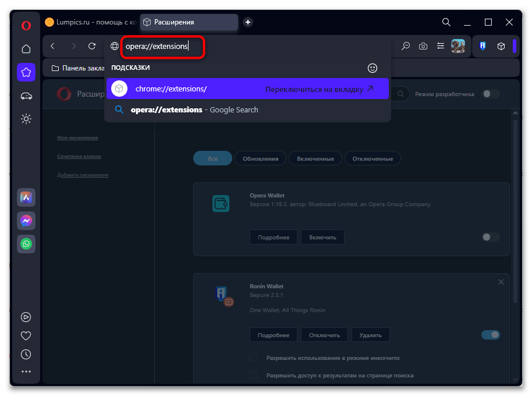Click the globe site-info icon
The image size is (532, 396).
coord(115,46)
